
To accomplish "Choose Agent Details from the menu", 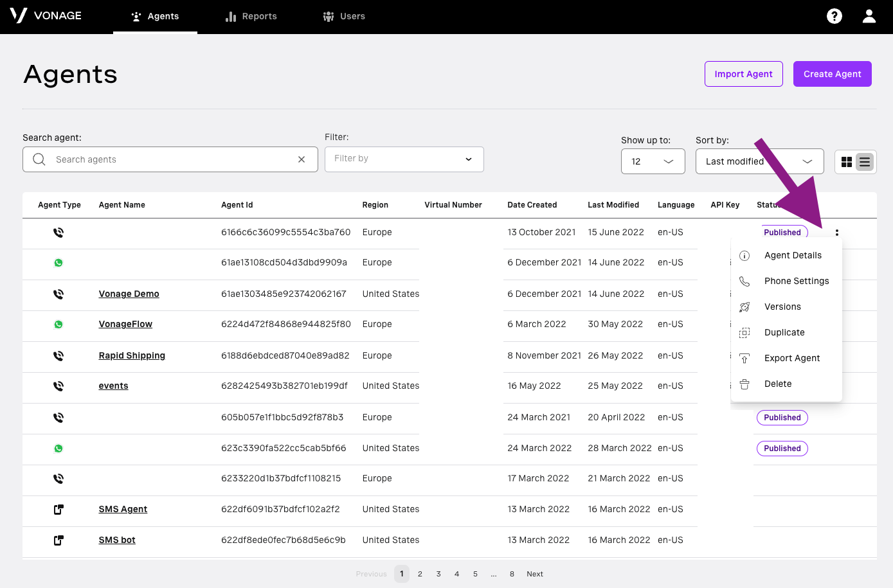I will pyautogui.click(x=786, y=255).
